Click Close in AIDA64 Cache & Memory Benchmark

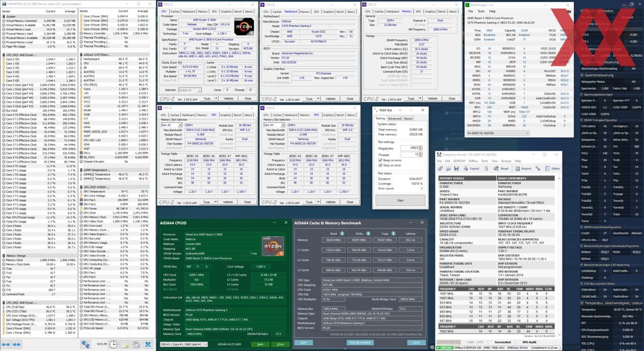coord(416,342)
